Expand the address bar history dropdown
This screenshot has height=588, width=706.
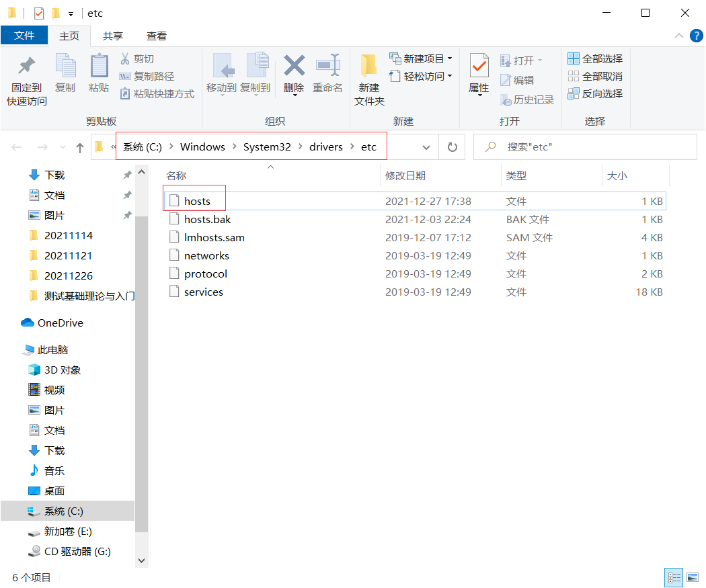[x=426, y=147]
